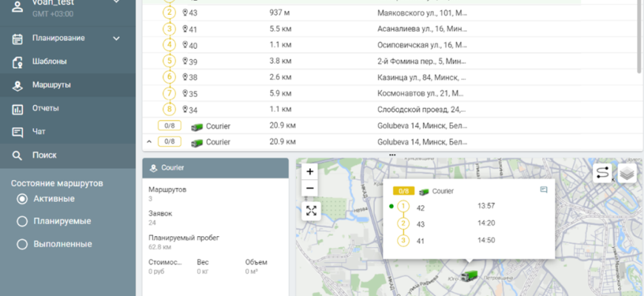Zoom out the map with minus button
644x296 pixels.
(310, 188)
